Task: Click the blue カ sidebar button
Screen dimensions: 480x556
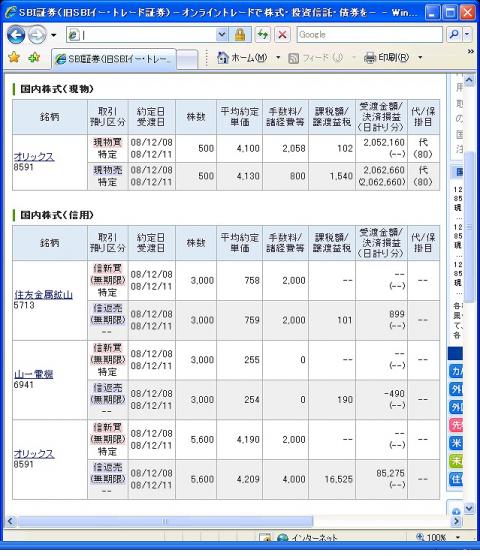Action: pos(456,371)
